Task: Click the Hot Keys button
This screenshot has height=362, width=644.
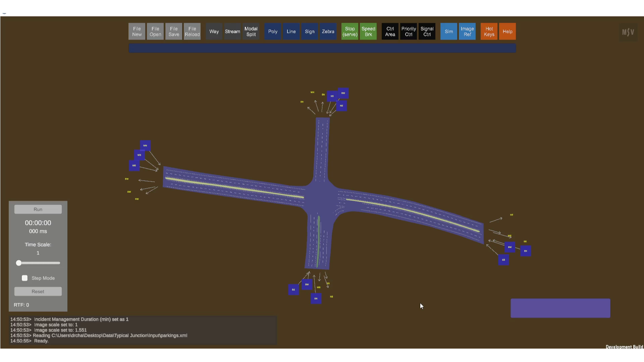Action: click(489, 32)
